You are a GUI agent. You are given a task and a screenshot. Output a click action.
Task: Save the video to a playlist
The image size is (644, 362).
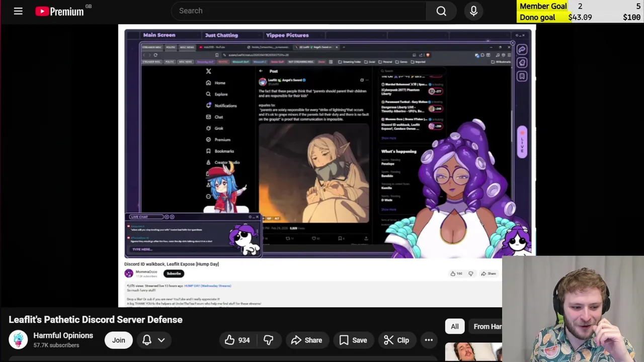point(353,340)
